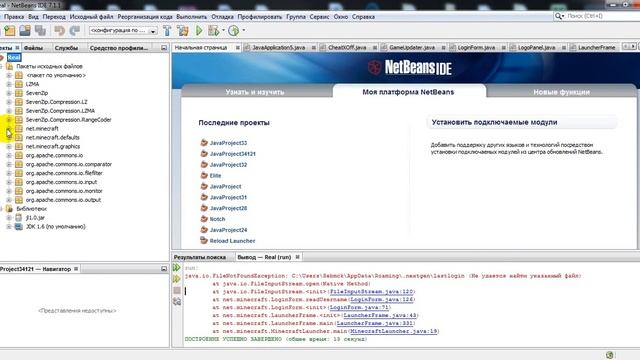640x360 pixels.
Task: Expand the LZMA package node
Action: [9, 84]
